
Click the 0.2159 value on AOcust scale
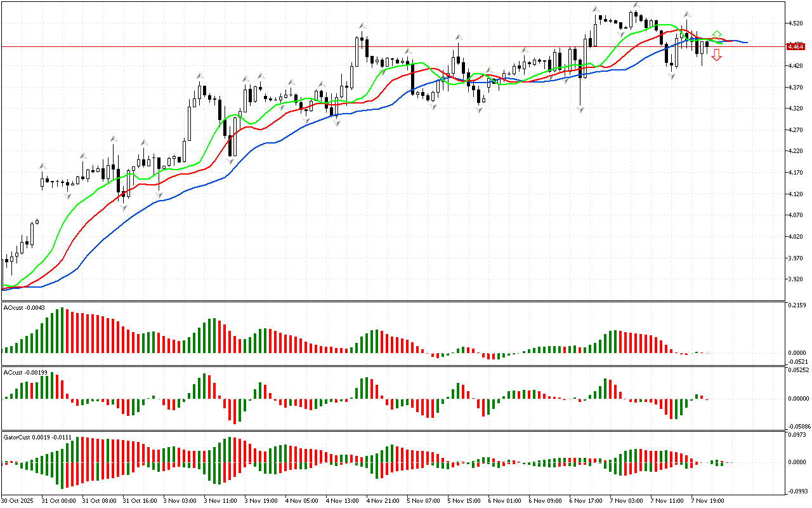tap(796, 305)
